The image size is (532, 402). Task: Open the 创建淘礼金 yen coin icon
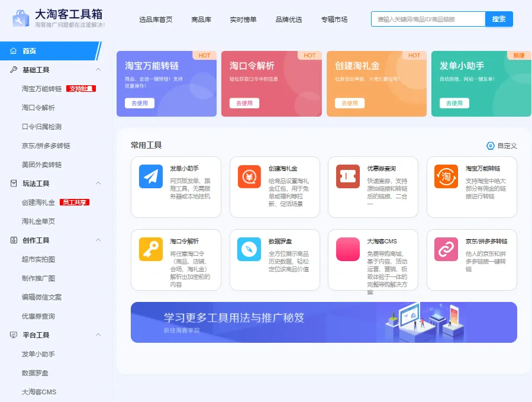point(249,176)
